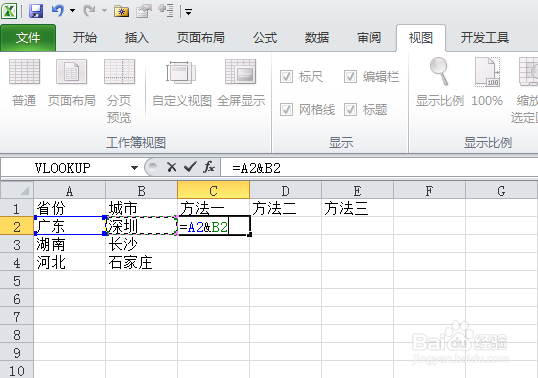Select column B header
This screenshot has width=538, height=378.
point(141,191)
